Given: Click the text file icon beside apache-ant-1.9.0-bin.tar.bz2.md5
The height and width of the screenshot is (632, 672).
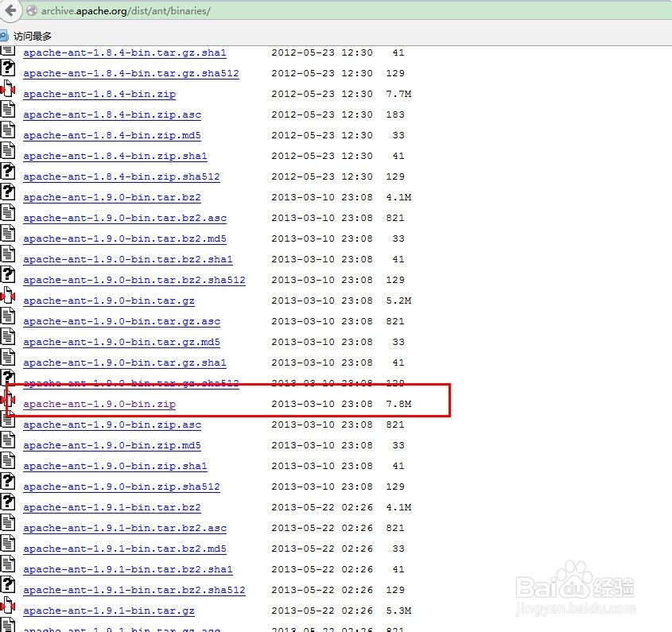Looking at the screenshot, I should 8,233.
